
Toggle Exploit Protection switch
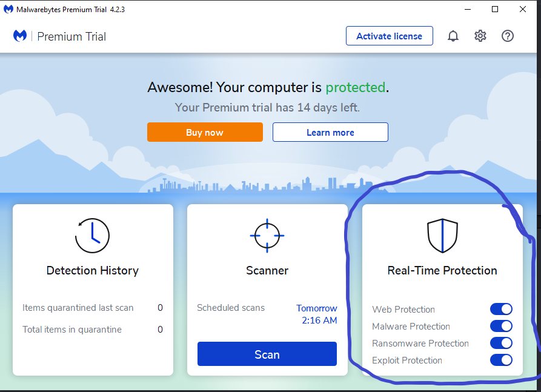pos(501,360)
